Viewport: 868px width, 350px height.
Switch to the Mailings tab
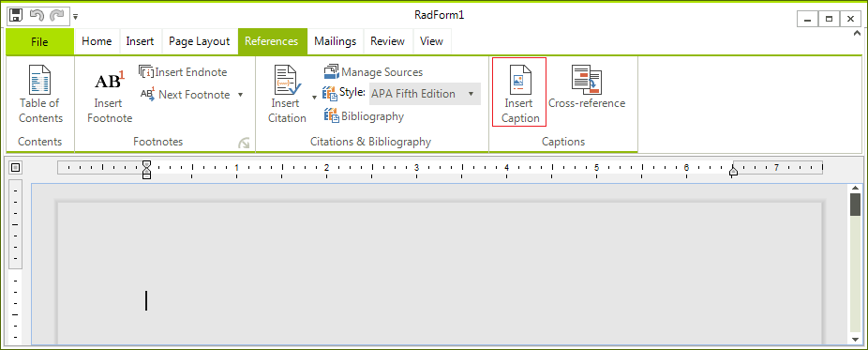tap(335, 41)
